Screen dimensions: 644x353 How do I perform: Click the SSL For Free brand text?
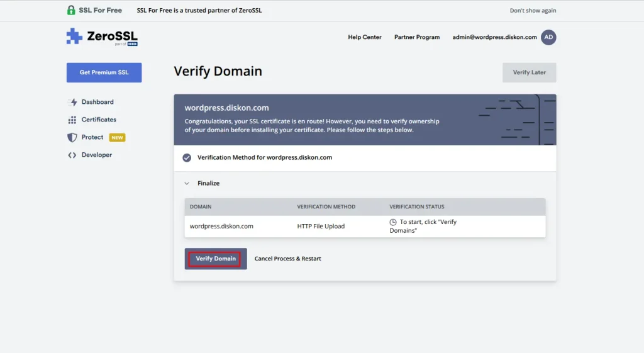(100, 10)
